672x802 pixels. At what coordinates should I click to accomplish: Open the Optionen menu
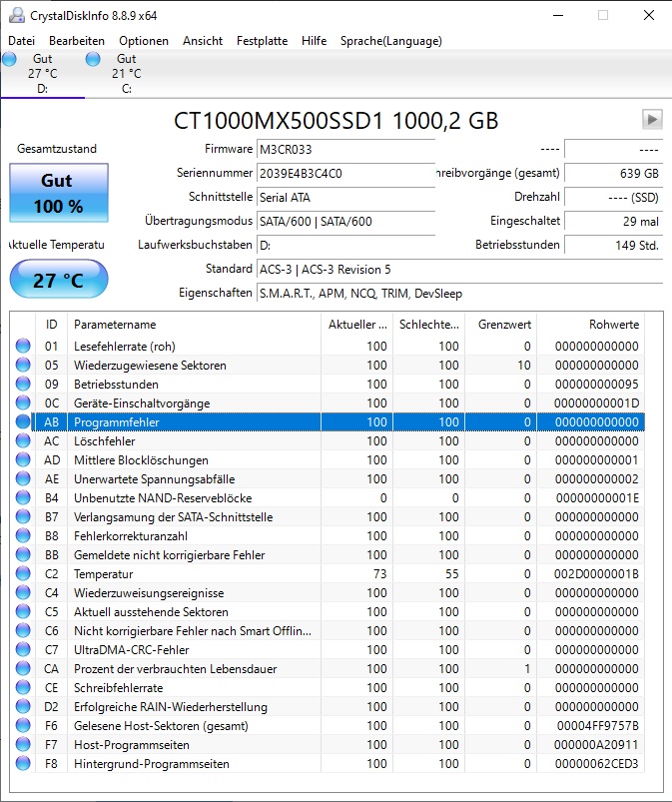point(144,41)
